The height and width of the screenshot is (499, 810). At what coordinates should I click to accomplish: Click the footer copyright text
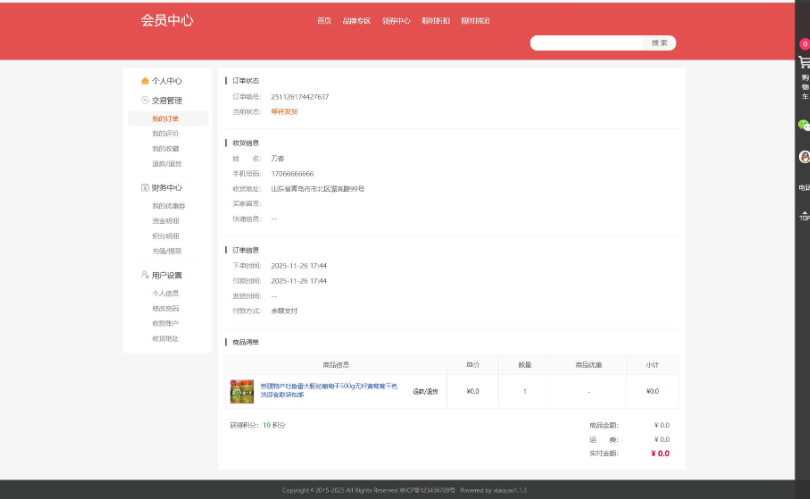tap(404, 490)
